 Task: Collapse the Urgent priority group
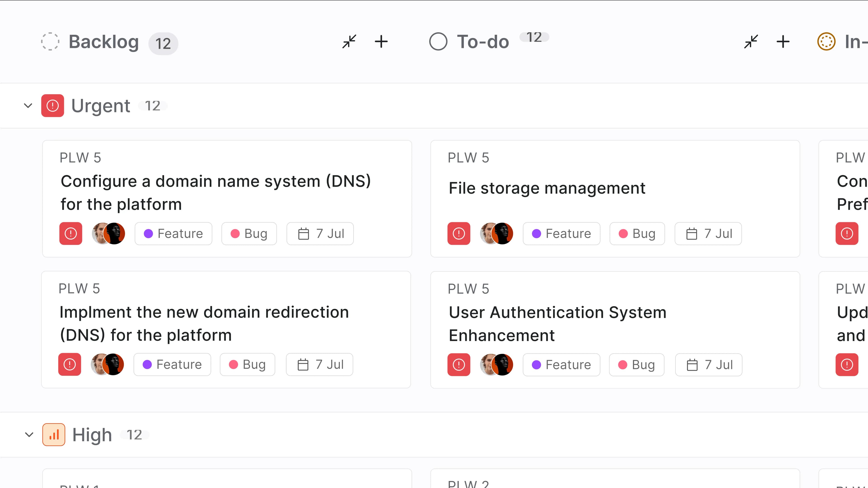(28, 106)
